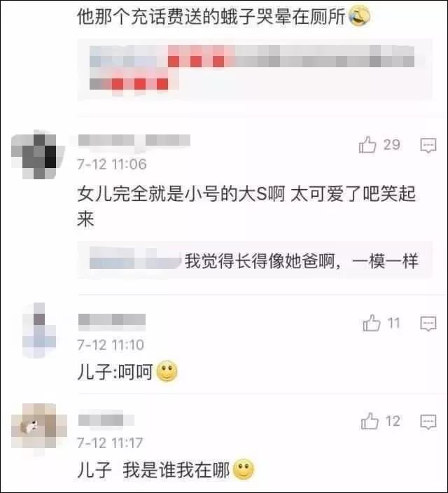Select the top comment '他那个充话费送的蛾子哭晕在厕所'

(211, 16)
